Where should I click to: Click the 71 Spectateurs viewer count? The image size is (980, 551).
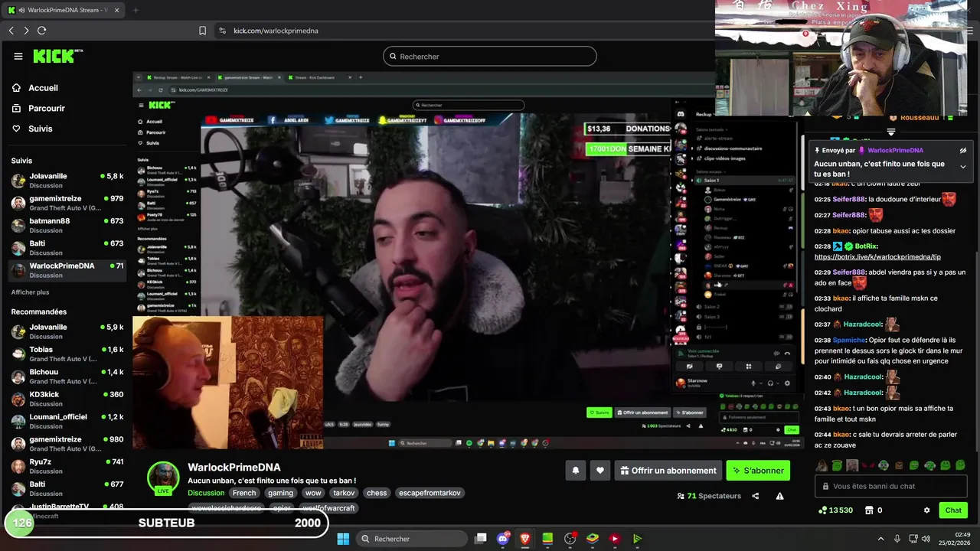tap(709, 496)
